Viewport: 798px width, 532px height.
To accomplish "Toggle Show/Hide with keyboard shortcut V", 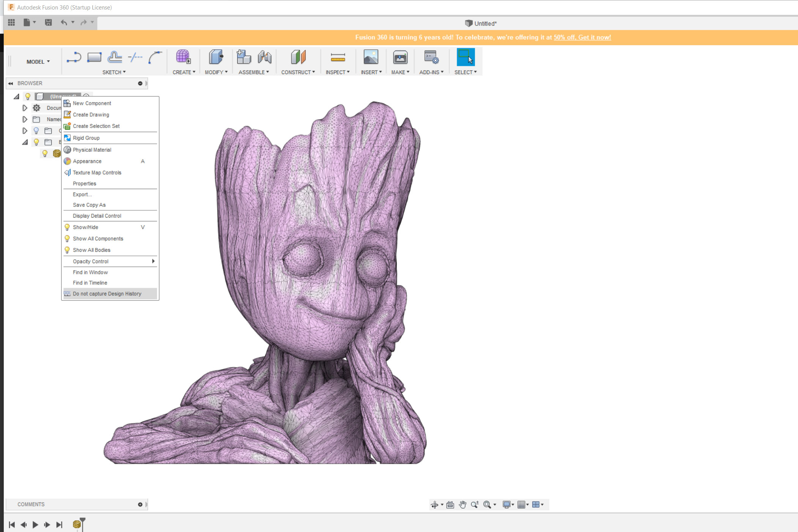I will [x=109, y=227].
